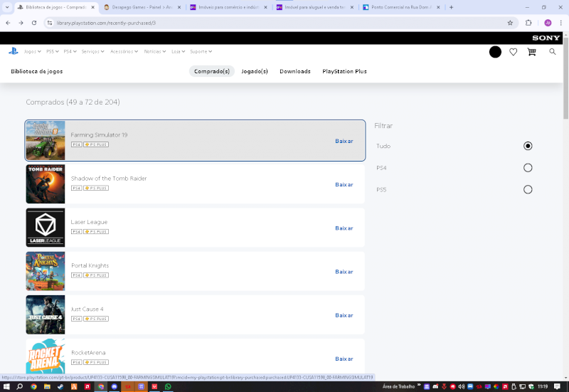
Task: Expand the Suporte dropdown menu
Action: [201, 51]
